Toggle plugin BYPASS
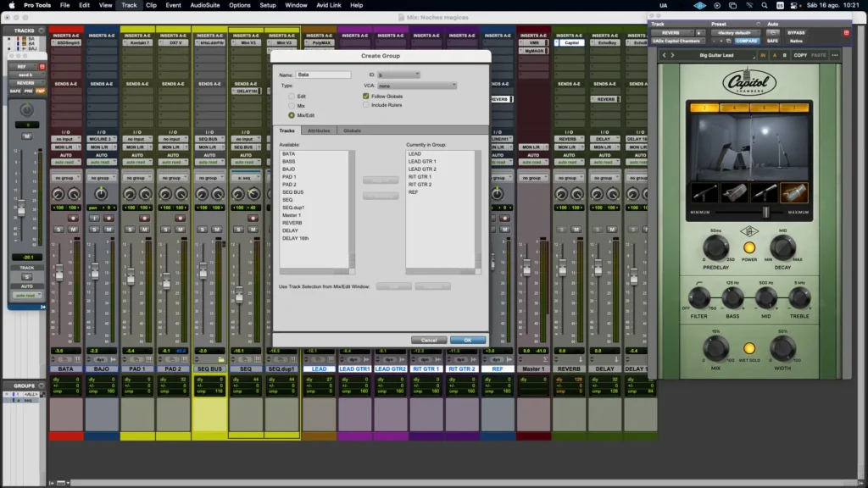868x488 pixels. pos(796,33)
